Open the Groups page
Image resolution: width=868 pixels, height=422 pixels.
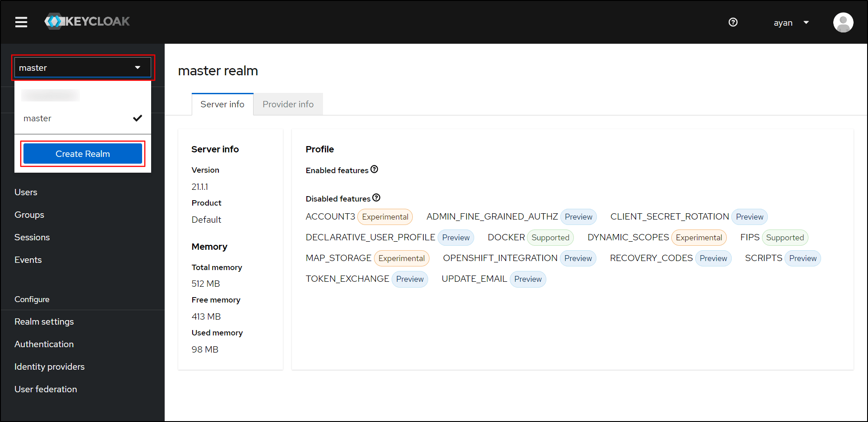[x=29, y=215]
